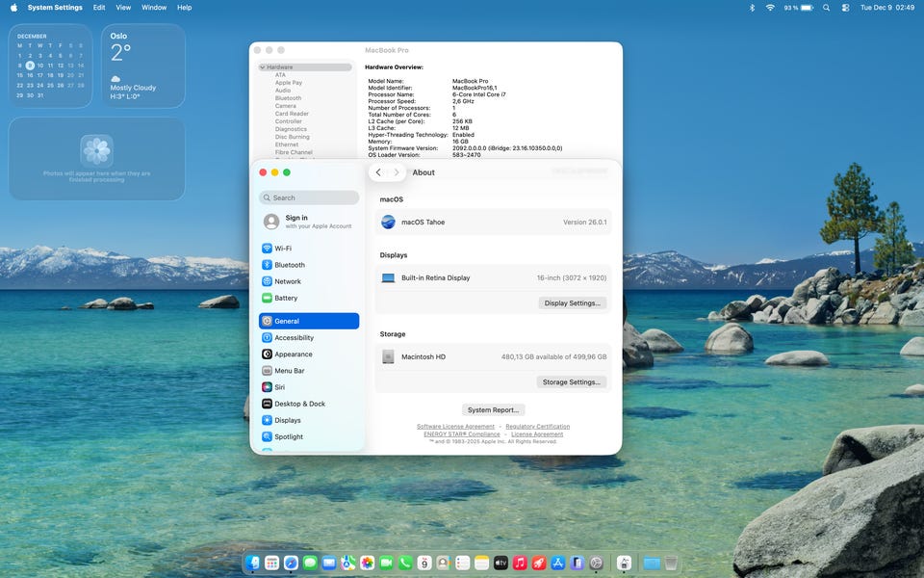Select Camera in the Hardware list
The width and height of the screenshot is (924, 578).
click(x=285, y=106)
